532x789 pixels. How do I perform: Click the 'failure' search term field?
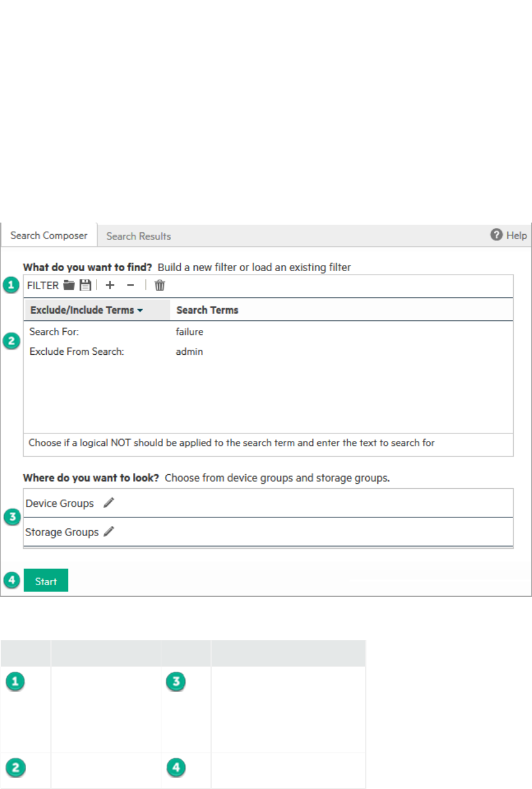[189, 332]
